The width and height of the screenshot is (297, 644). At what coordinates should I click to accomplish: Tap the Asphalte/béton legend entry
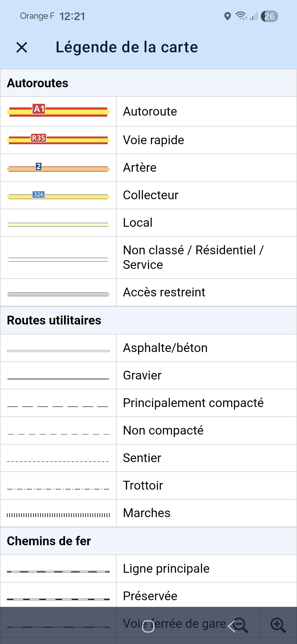pyautogui.click(x=148, y=348)
